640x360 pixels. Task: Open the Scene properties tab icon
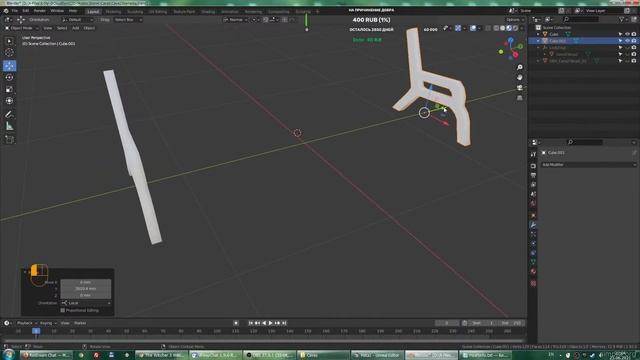click(533, 194)
